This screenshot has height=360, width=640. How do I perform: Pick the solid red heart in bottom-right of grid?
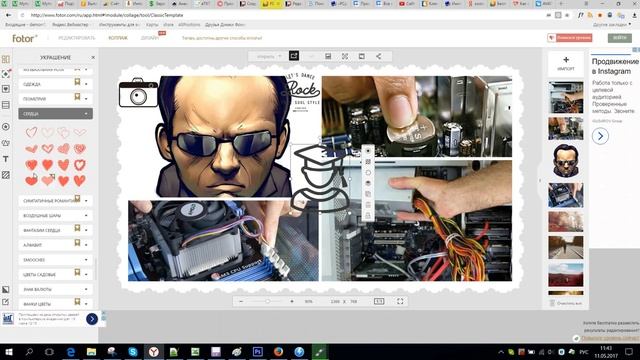pos(80,180)
